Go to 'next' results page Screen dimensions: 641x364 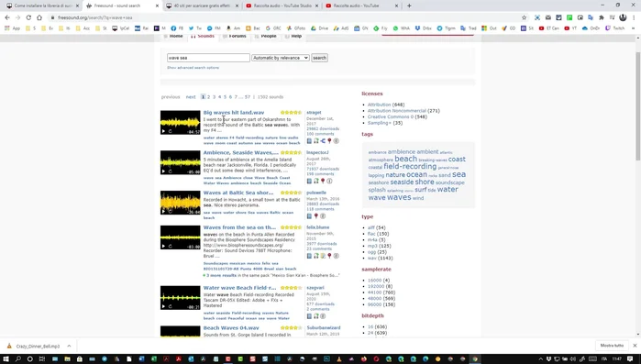[191, 97]
